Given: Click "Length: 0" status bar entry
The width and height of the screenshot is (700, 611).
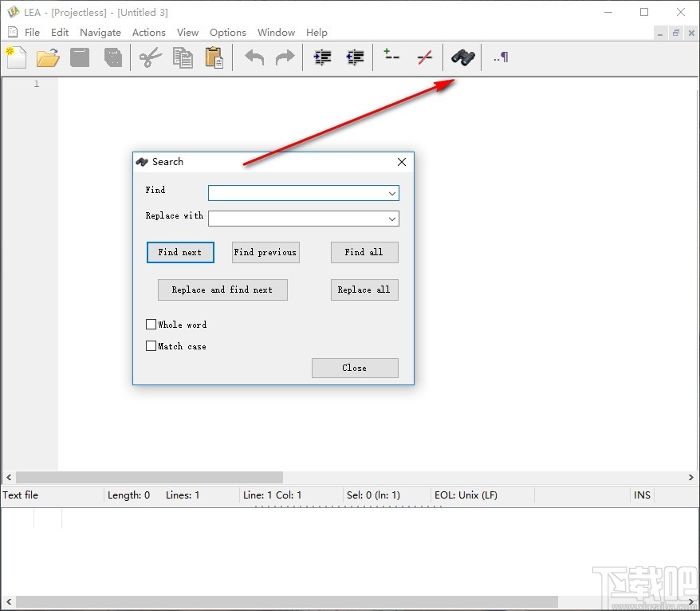Looking at the screenshot, I should coord(128,495).
